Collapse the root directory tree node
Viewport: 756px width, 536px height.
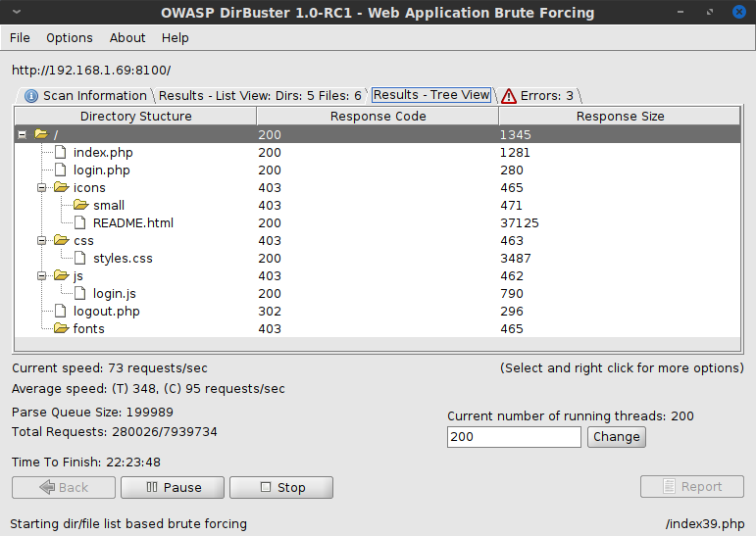point(22,135)
